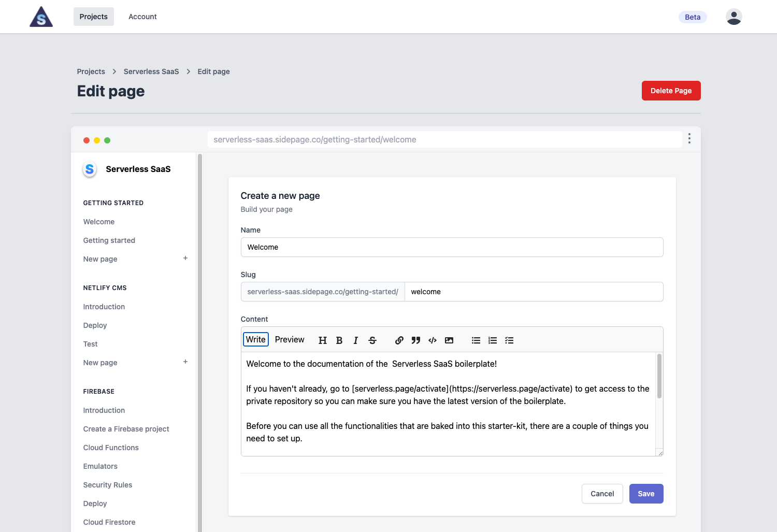Click New page under Getting Started
Screen dimensions: 777x532
point(100,259)
